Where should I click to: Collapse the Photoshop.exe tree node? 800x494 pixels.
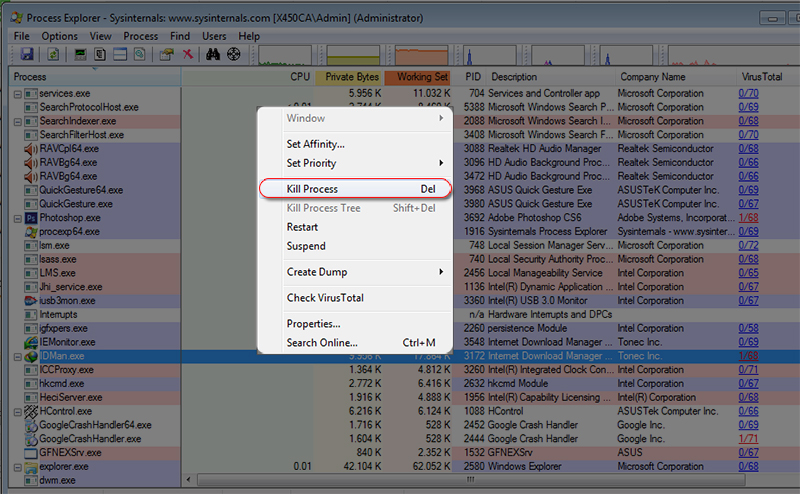point(17,218)
